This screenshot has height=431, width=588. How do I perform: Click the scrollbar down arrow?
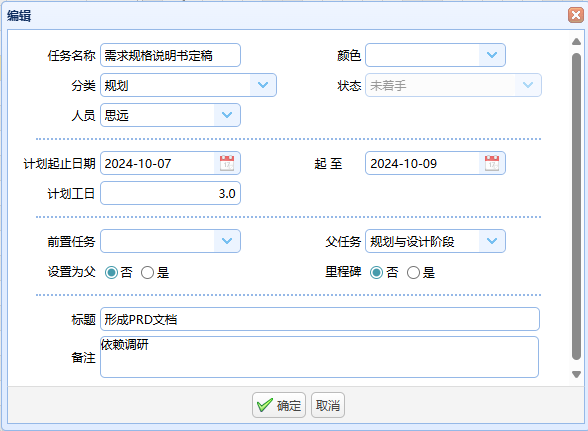click(576, 374)
